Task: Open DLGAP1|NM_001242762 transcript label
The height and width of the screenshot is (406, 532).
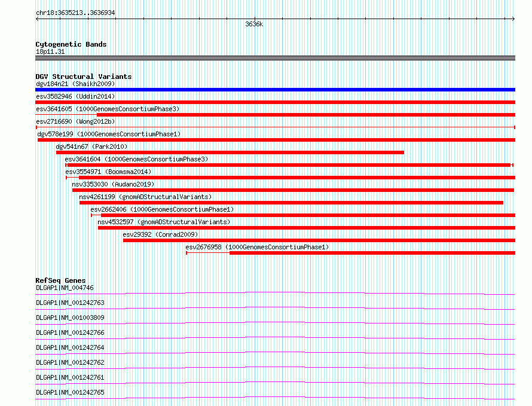Action: pos(70,362)
